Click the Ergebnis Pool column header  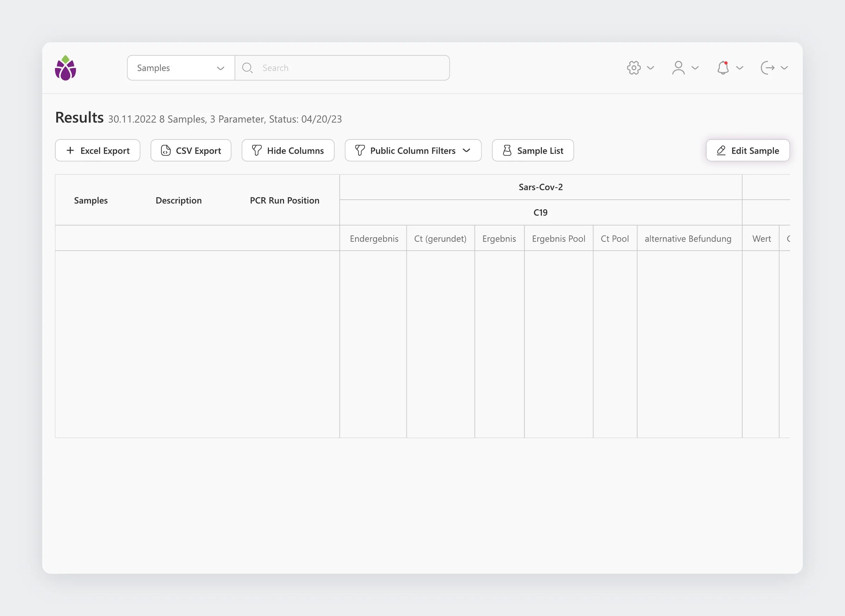click(558, 239)
